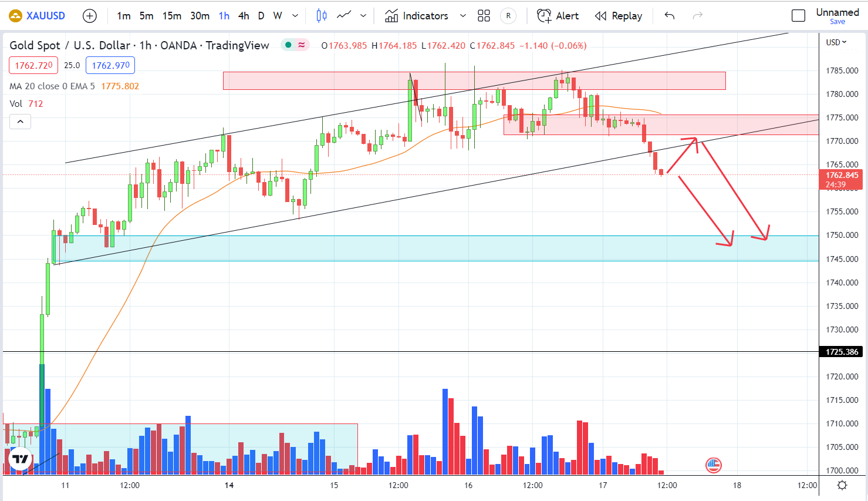Click the R circle button

click(508, 16)
